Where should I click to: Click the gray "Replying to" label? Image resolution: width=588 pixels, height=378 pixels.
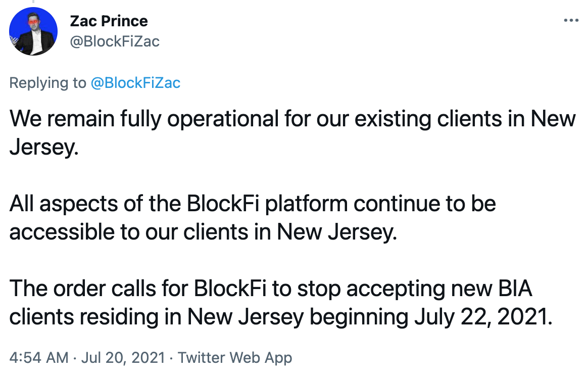(48, 83)
